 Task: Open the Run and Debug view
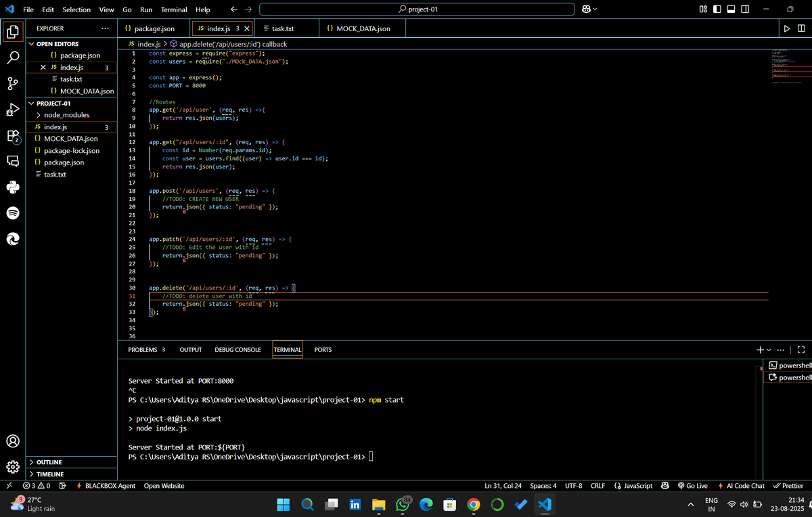(x=13, y=110)
